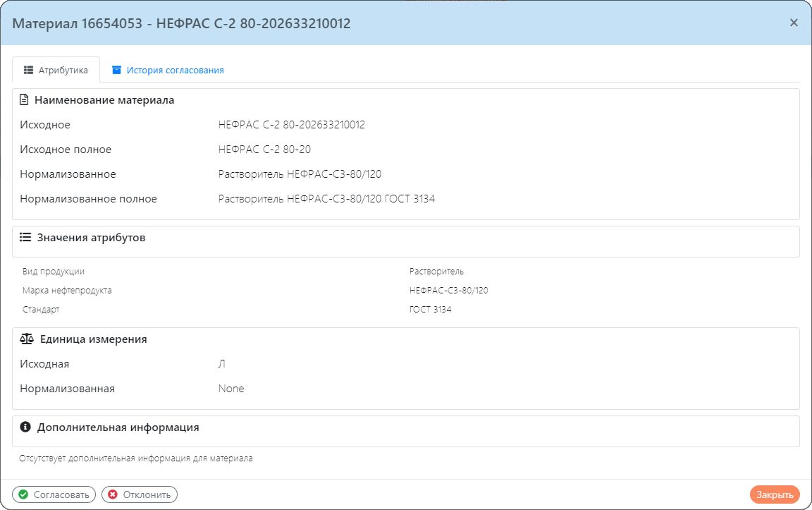The height and width of the screenshot is (510, 812).
Task: Select the Атрибутика tab label
Action: [x=63, y=71]
